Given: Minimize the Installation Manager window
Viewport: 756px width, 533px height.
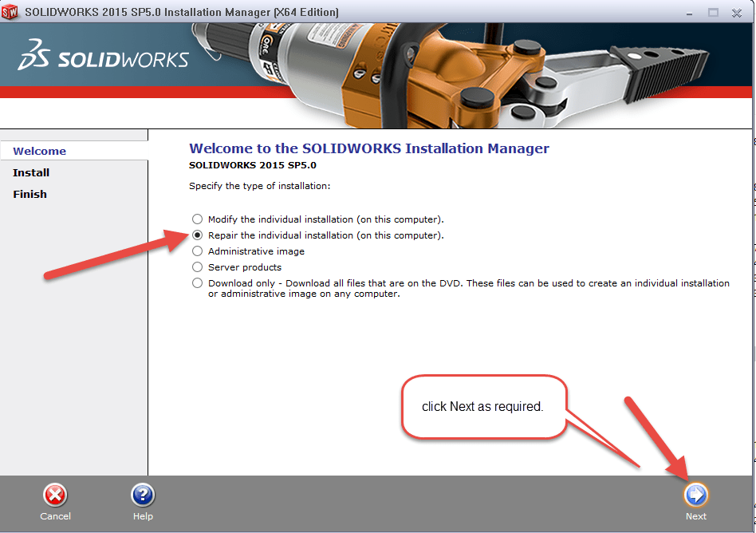Looking at the screenshot, I should pos(690,13).
